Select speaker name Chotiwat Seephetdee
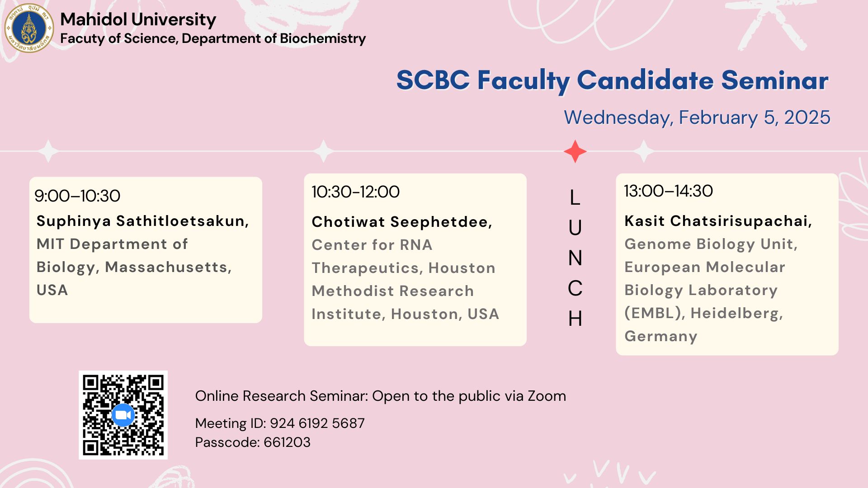Screen dimensions: 868x488 pyautogui.click(x=401, y=222)
